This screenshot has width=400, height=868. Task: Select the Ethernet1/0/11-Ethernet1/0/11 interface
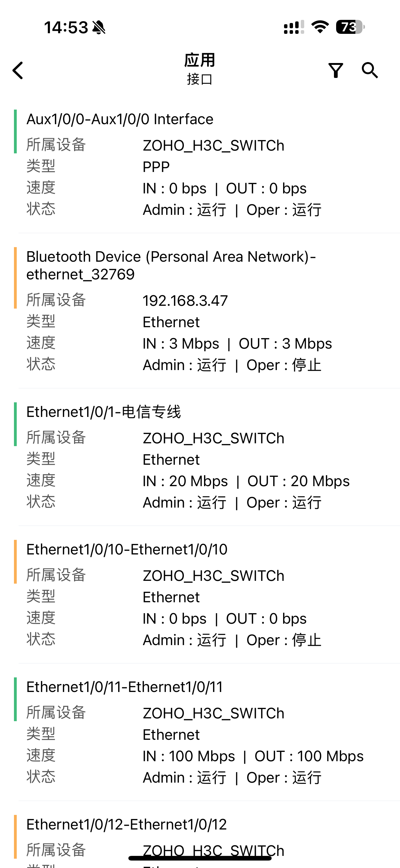click(x=125, y=687)
